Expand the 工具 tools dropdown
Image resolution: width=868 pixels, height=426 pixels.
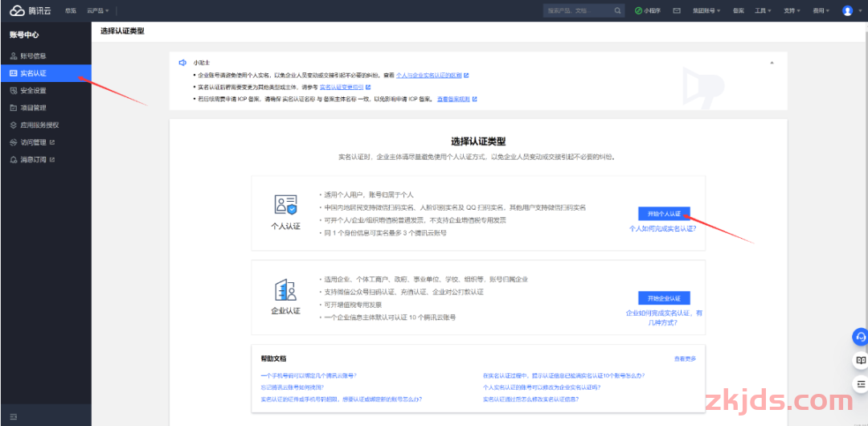(763, 10)
